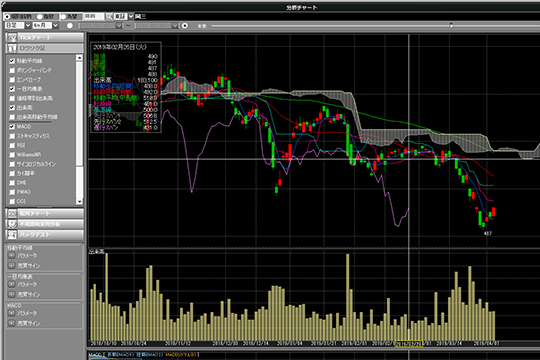Screen dimensions: 540x360
Task: Select the individual stock radio button
Action: pos(7,16)
